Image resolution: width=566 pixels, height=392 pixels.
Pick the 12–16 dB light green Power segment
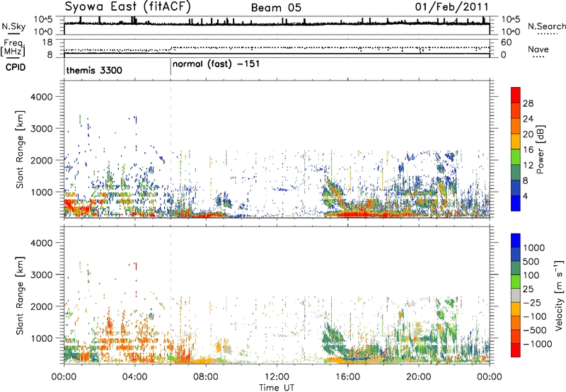[x=516, y=156]
